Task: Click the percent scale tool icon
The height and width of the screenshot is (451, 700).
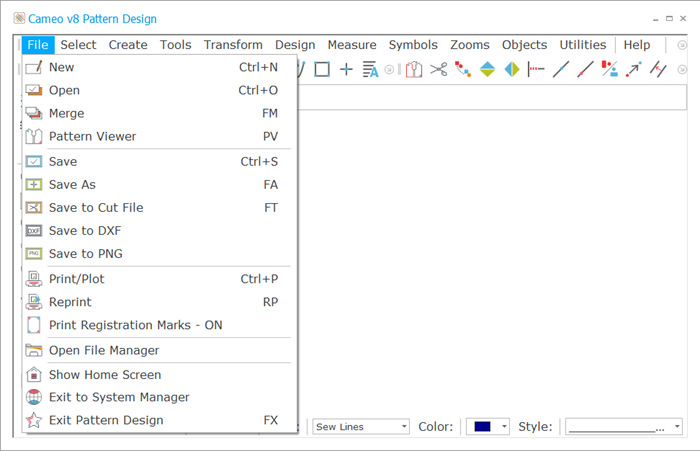Action: pos(609,69)
